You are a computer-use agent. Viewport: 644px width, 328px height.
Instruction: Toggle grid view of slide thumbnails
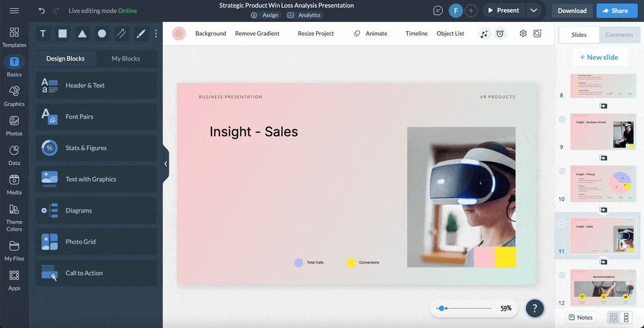point(612,317)
